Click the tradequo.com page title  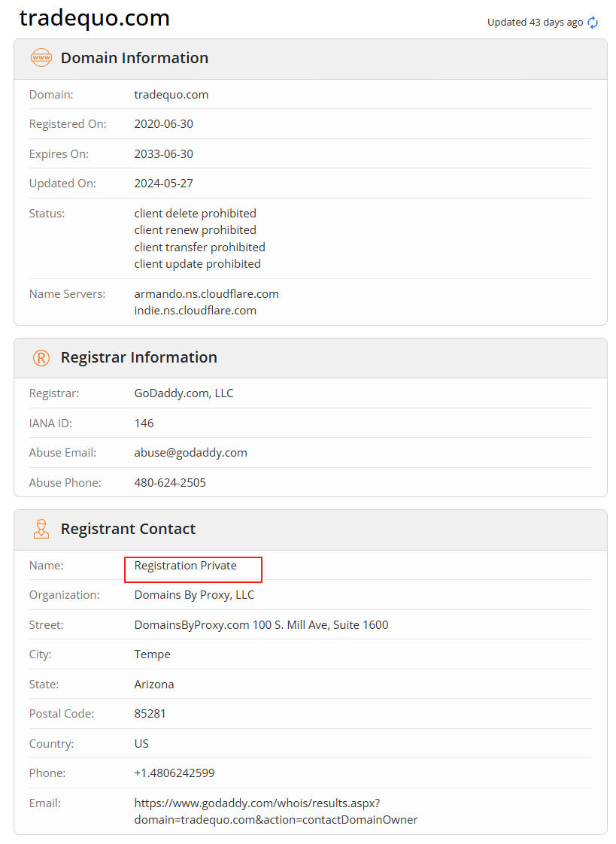(x=95, y=18)
